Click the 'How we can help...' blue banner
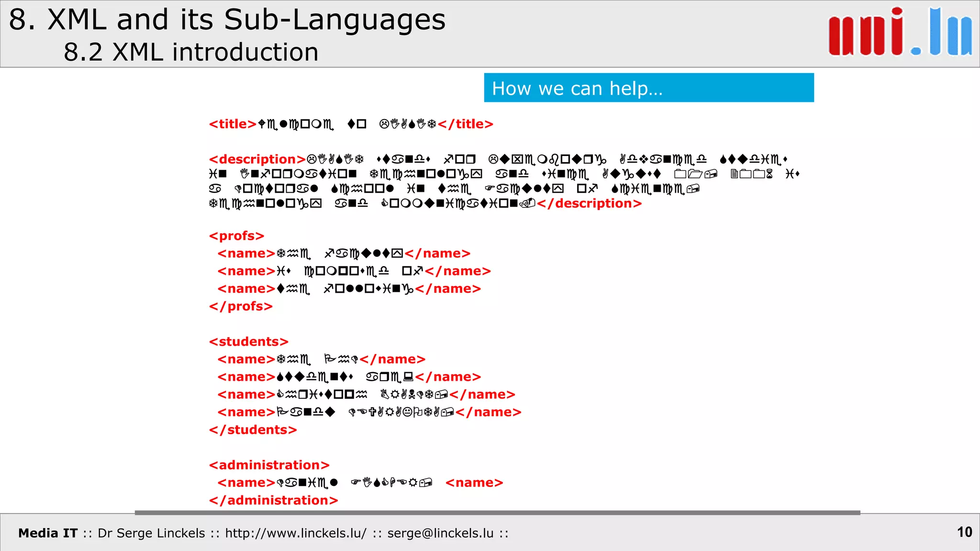980x551 pixels. coord(648,88)
